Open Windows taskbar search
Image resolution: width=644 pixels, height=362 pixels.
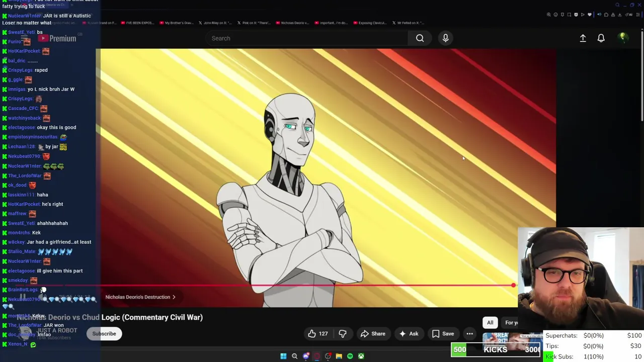295,356
